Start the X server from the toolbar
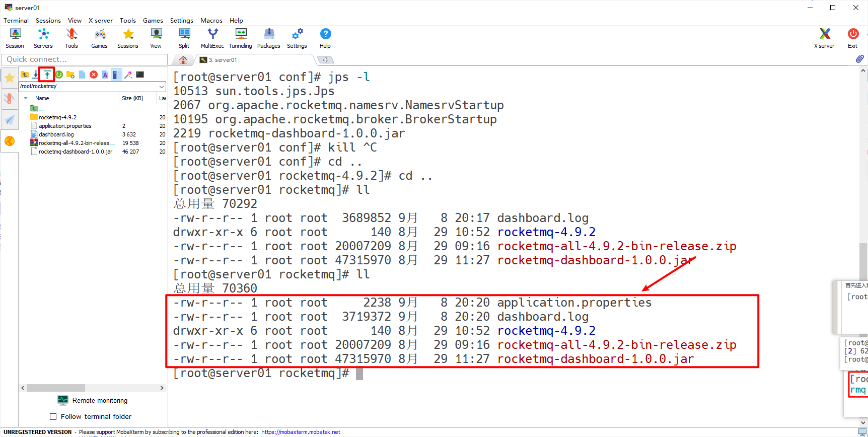The image size is (868, 437). tap(824, 38)
